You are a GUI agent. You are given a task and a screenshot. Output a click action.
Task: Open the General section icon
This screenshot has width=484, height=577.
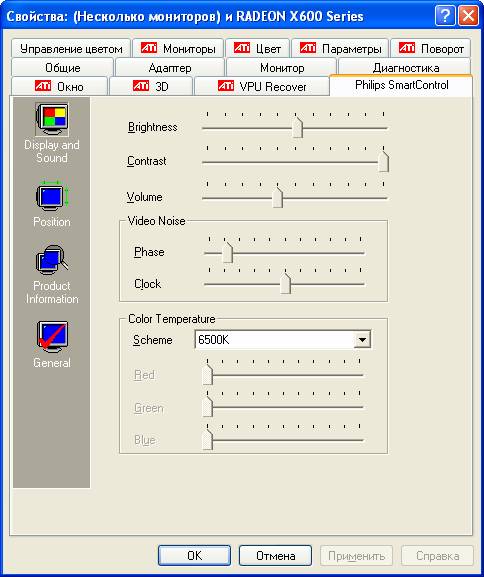coord(52,337)
